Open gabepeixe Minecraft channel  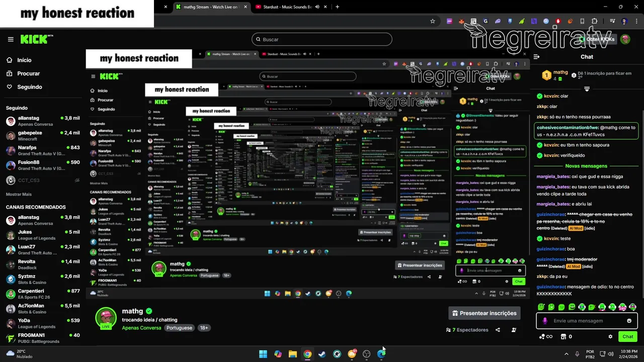pos(43,136)
